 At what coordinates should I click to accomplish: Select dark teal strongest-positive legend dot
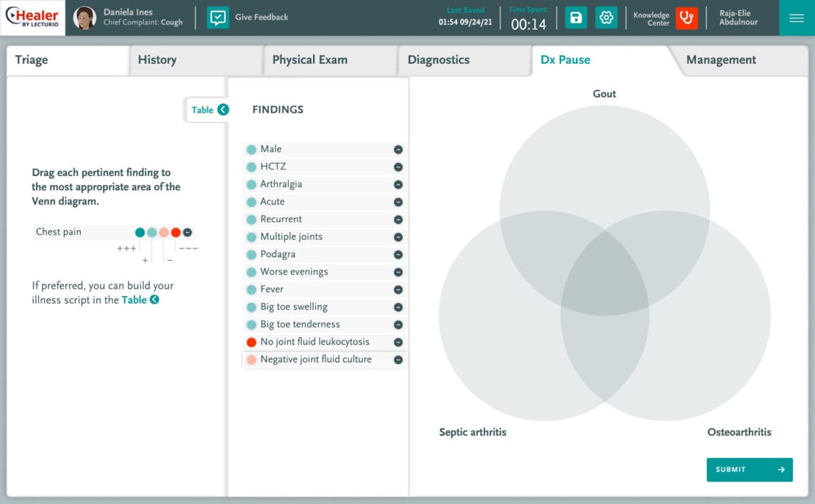(x=140, y=232)
